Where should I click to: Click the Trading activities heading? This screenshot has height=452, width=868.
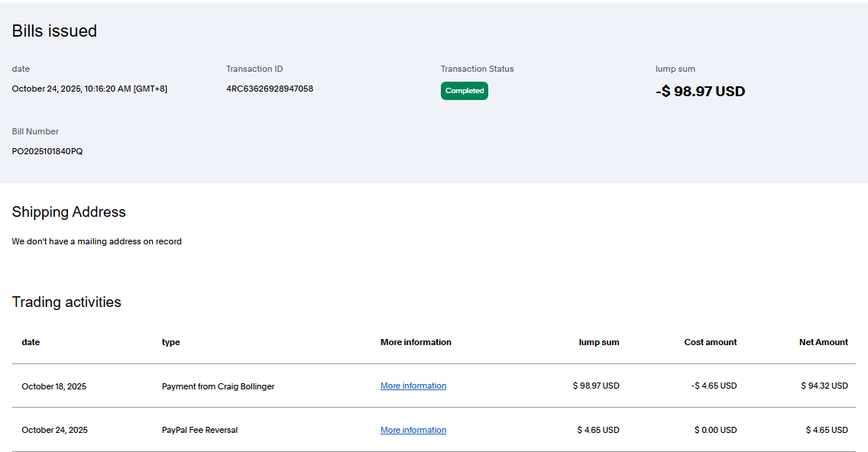[x=66, y=302]
